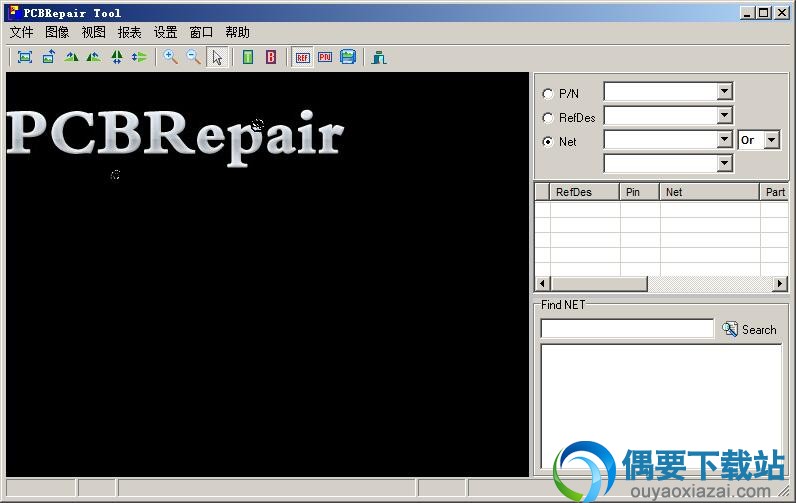This screenshot has width=796, height=503.
Task: Click the Search magnifier icon
Action: point(730,329)
